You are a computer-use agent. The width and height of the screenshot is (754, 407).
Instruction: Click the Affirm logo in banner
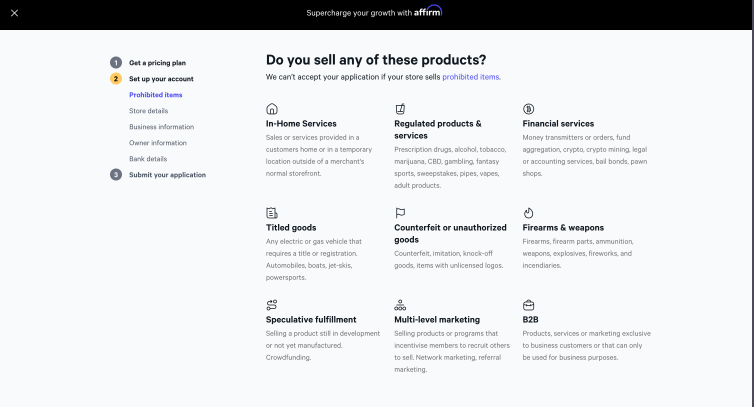[x=428, y=11]
